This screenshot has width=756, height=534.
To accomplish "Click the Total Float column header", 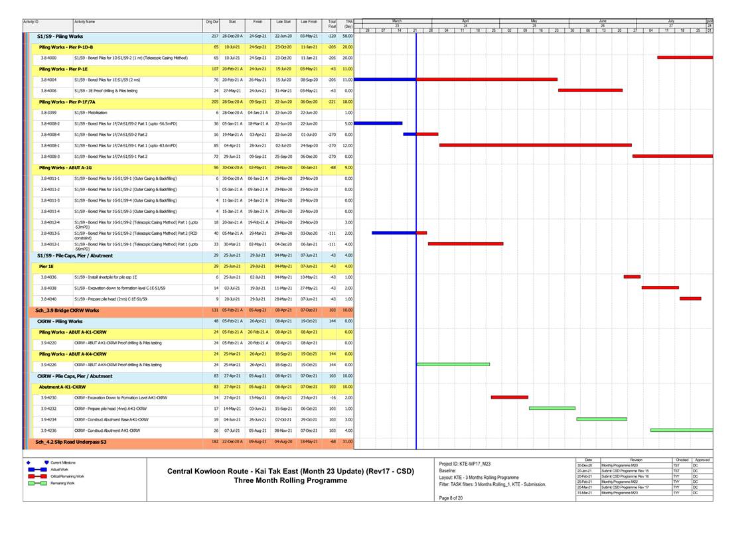I will [332, 24].
